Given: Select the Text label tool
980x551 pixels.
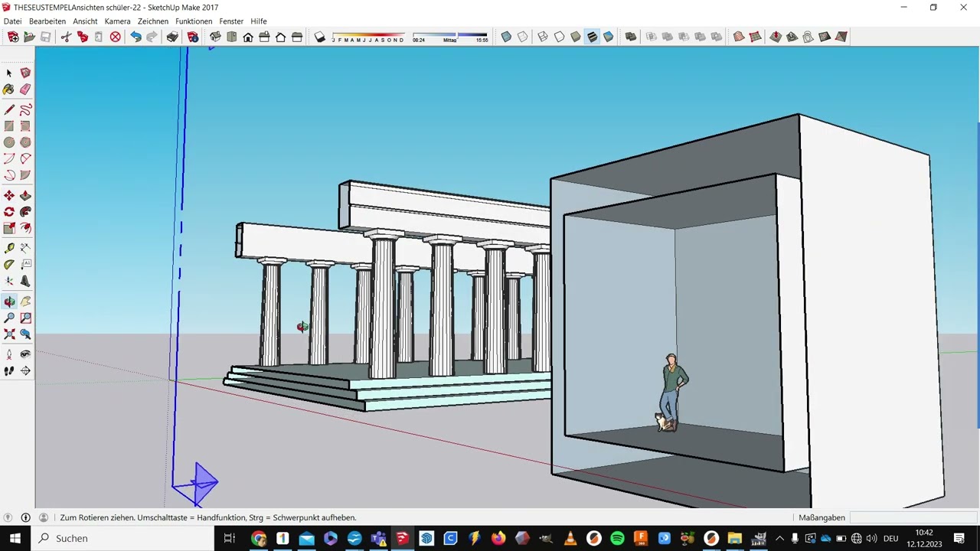Looking at the screenshot, I should coord(25,265).
